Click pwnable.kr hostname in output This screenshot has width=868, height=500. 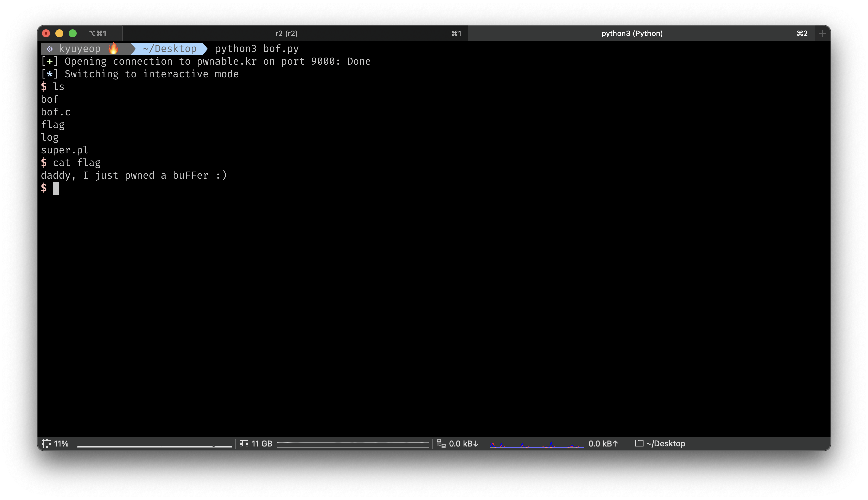pos(227,61)
